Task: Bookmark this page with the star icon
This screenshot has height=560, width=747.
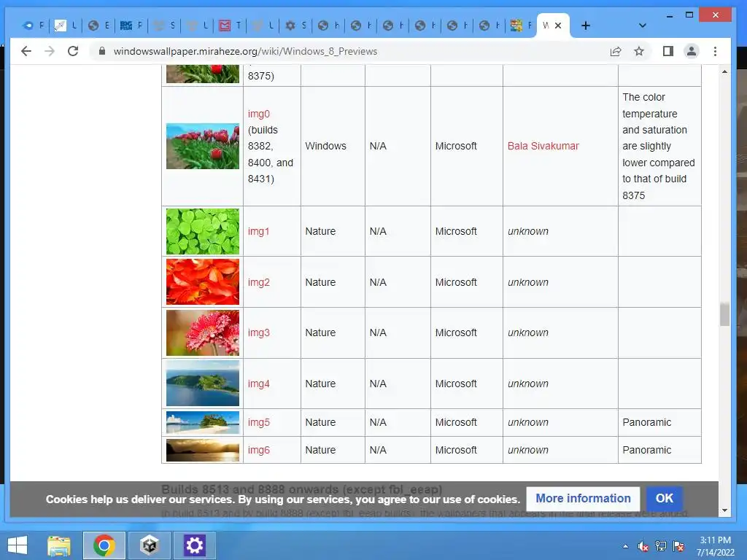Action: [639, 51]
